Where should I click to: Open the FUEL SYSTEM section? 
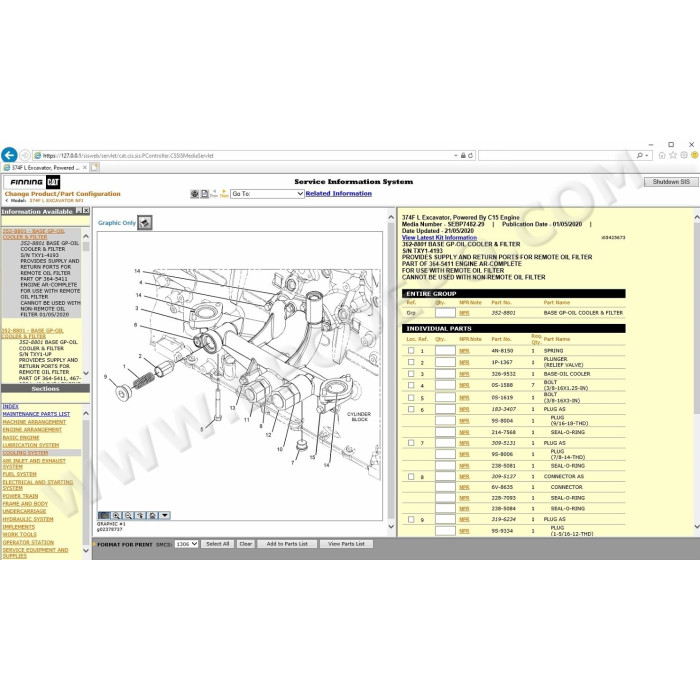(x=20, y=474)
